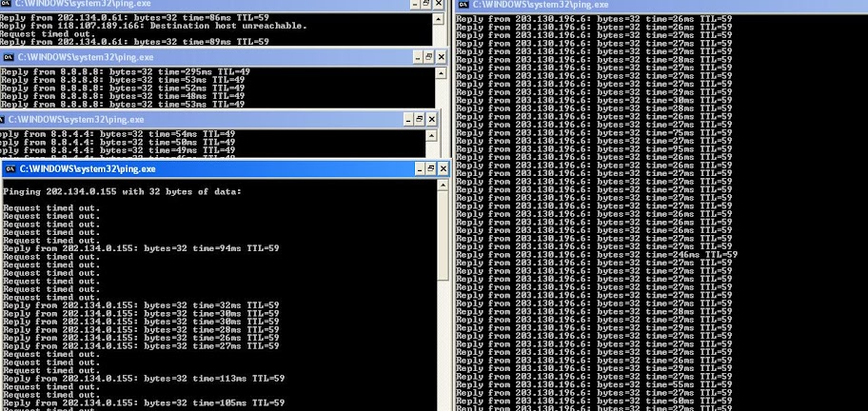The width and height of the screenshot is (868, 411).
Task: Restore down the 8.8.8.8 ping window
Action: point(429,57)
